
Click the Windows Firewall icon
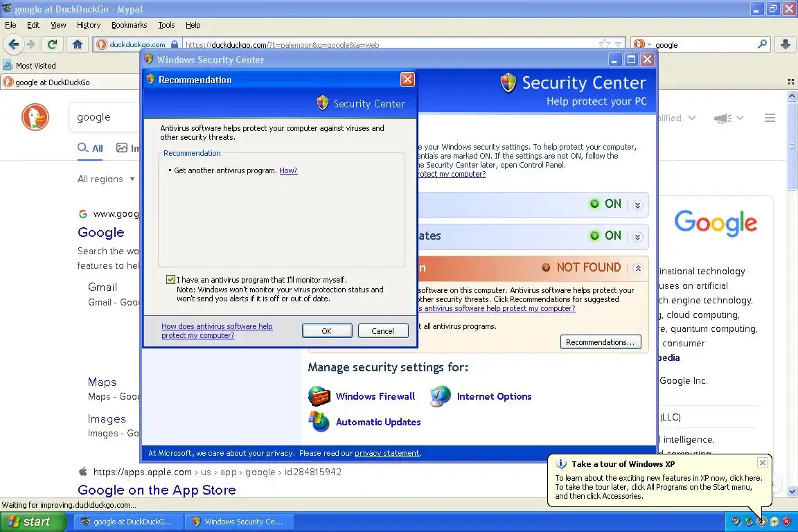click(x=319, y=396)
